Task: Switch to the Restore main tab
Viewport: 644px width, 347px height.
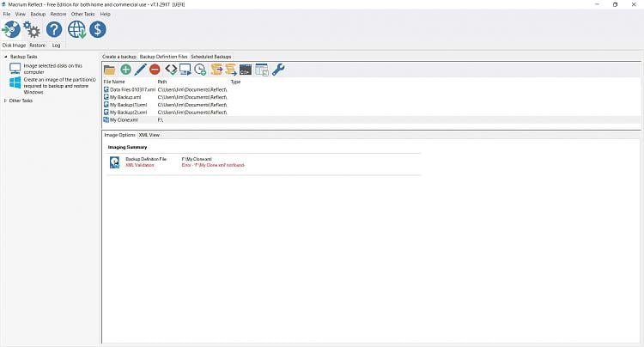Action: 38,46
